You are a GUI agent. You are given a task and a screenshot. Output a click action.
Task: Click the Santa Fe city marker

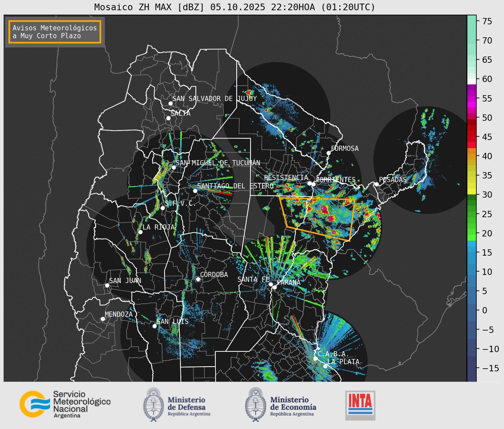pos(271,284)
